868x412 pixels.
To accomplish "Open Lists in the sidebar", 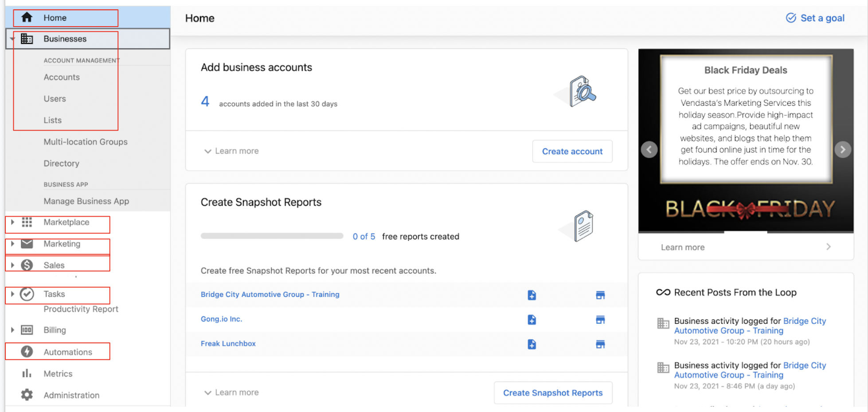I will [53, 120].
